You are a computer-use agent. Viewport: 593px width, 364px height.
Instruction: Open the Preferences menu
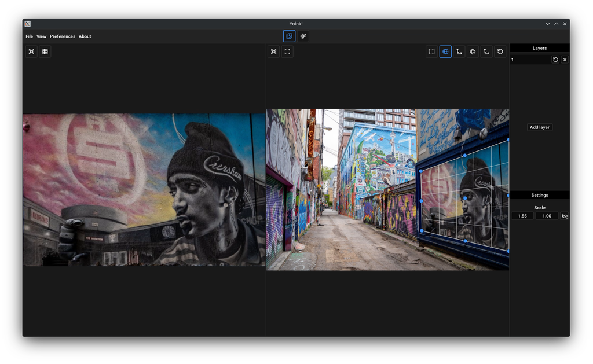point(62,36)
